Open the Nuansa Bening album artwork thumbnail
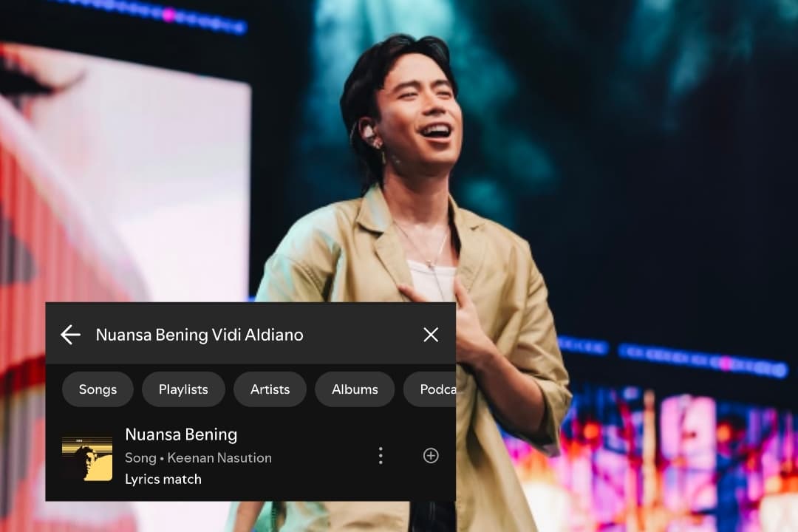798x532 pixels. [x=87, y=457]
